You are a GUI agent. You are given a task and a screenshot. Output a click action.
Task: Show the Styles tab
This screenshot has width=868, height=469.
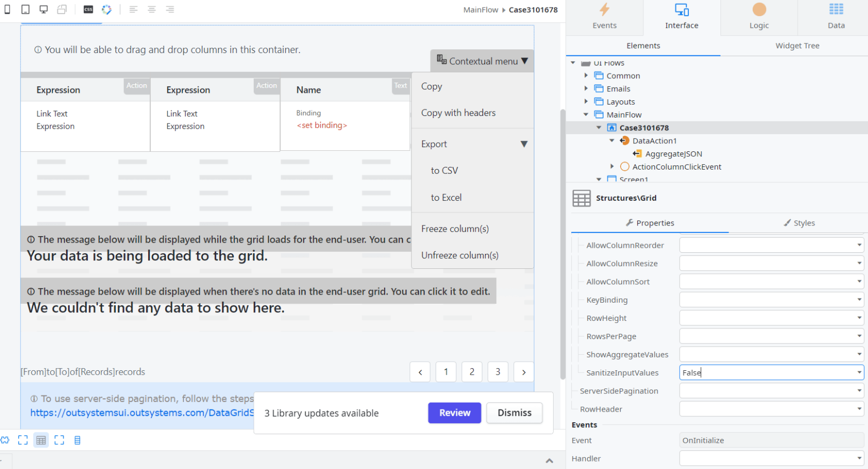(799, 223)
